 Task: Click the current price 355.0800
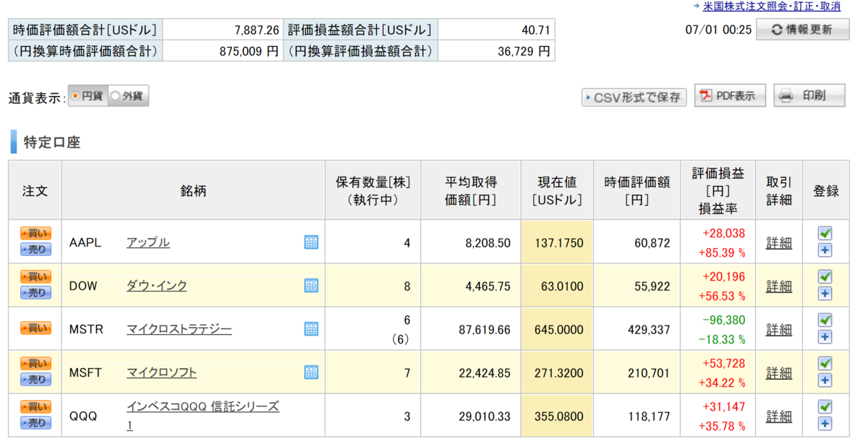click(558, 417)
